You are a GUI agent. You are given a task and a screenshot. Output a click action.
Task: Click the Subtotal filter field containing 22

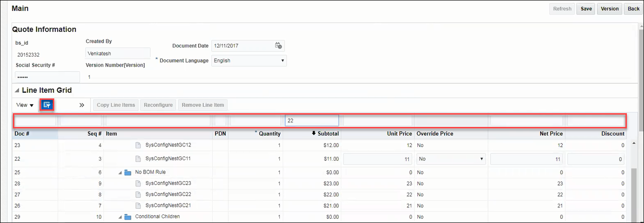312,121
